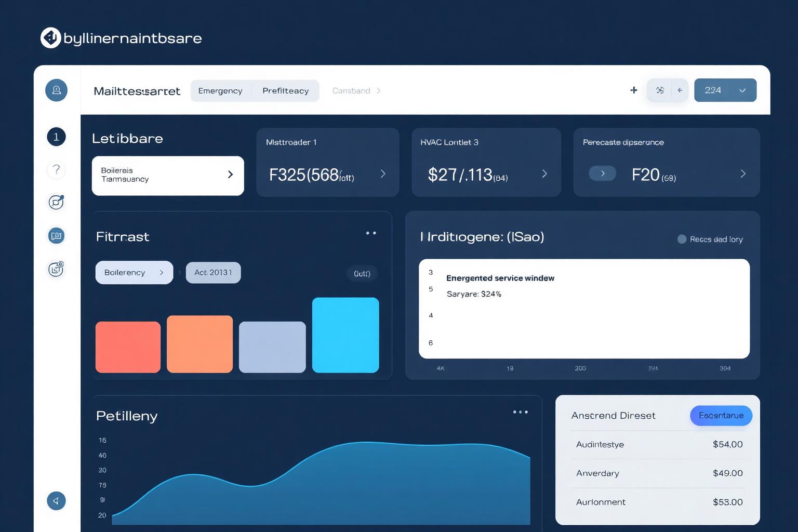This screenshot has width=798, height=532.
Task: Click the Anscrend Direset heading
Action: point(613,416)
